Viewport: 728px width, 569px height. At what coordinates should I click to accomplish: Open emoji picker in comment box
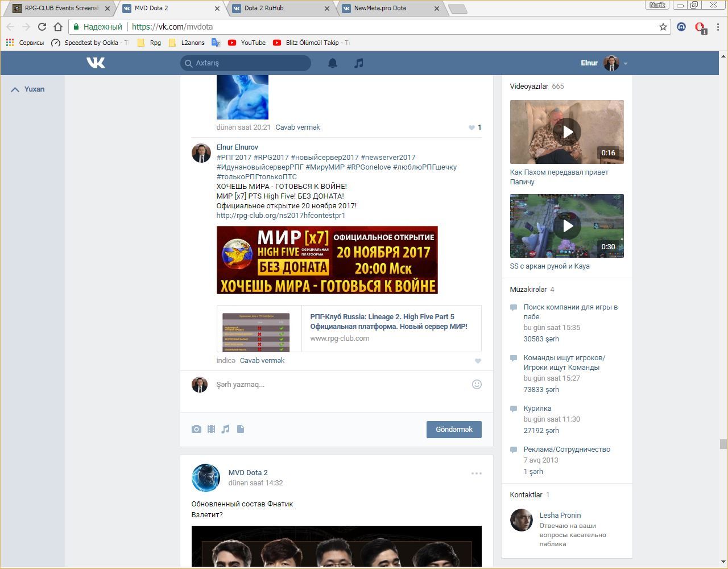pos(477,385)
